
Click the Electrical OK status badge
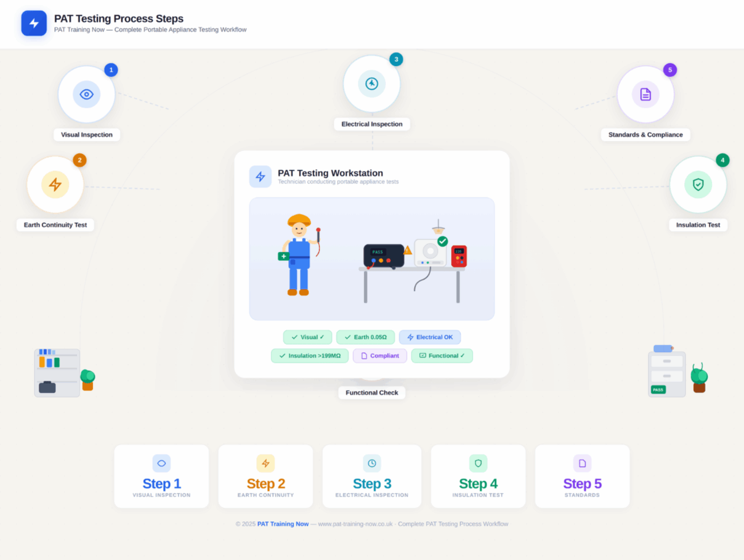point(429,337)
